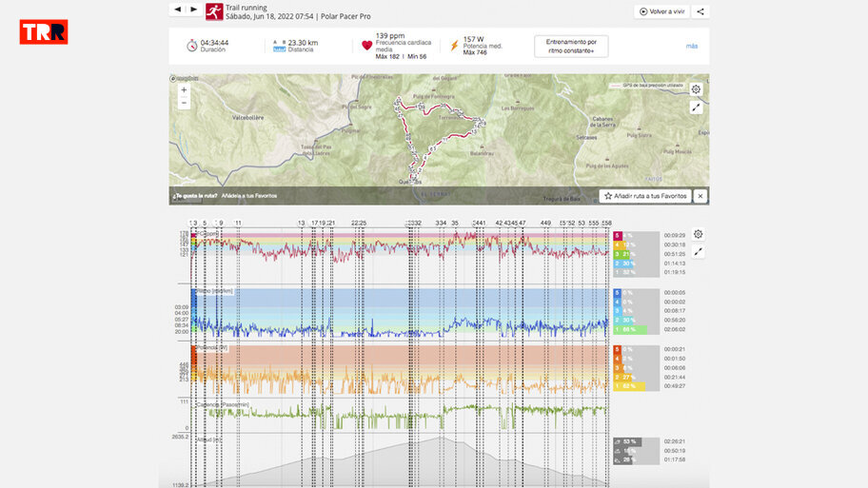
Task: Expand the map to full screen
Action: pyautogui.click(x=696, y=107)
